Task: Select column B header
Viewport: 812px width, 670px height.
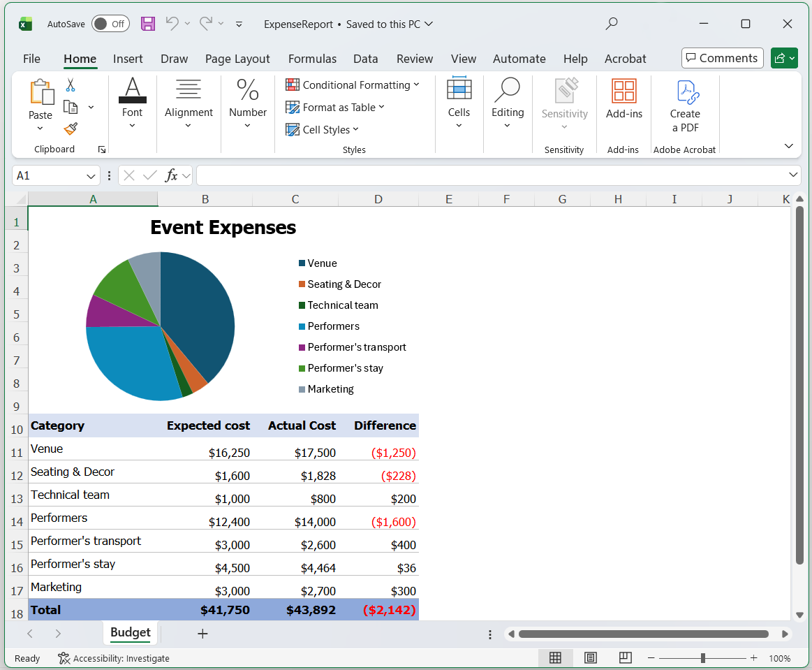Action: tap(205, 200)
